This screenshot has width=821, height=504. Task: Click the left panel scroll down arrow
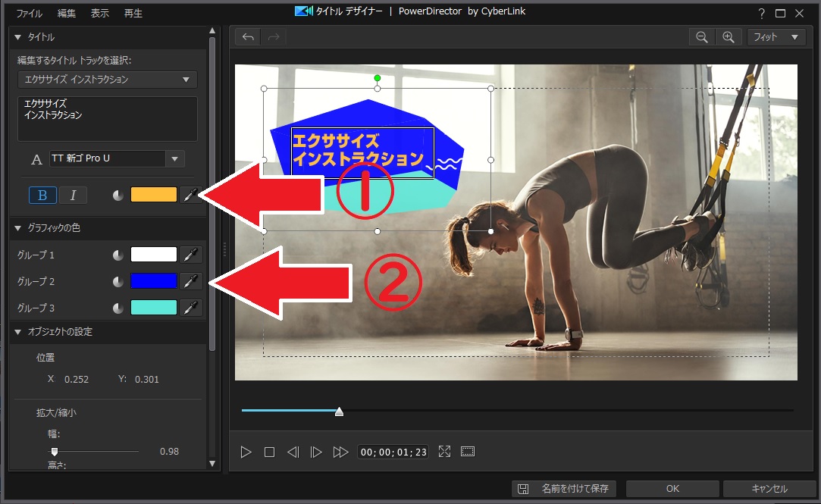tap(212, 463)
